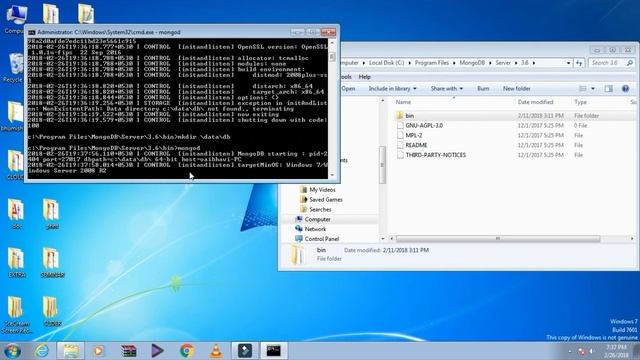Open Windows Media Player in taskbar
This screenshot has width=640, height=360.
tap(98, 351)
